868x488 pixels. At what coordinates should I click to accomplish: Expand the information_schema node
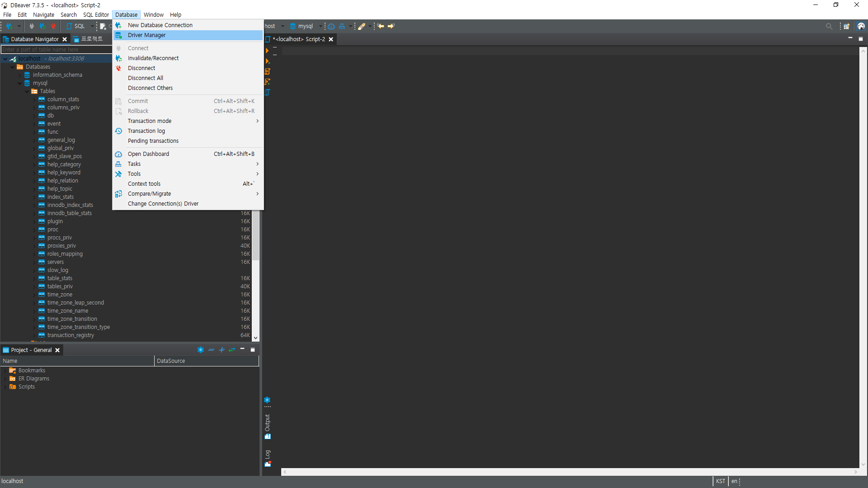20,75
